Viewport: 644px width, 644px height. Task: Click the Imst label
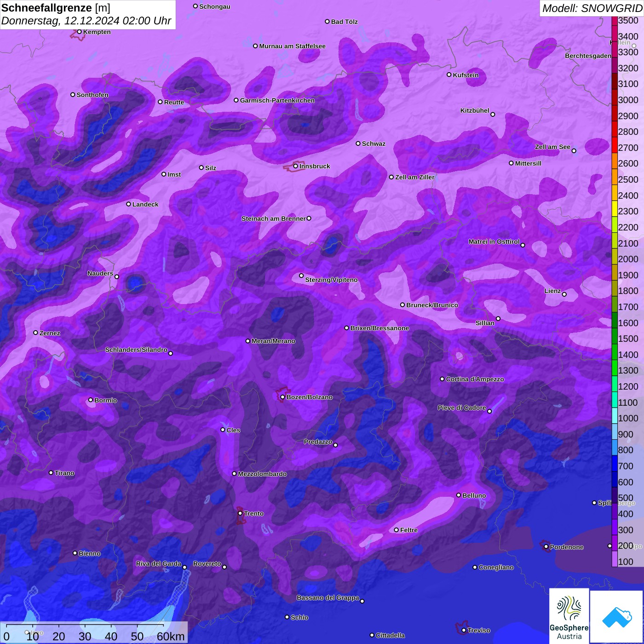click(x=174, y=174)
